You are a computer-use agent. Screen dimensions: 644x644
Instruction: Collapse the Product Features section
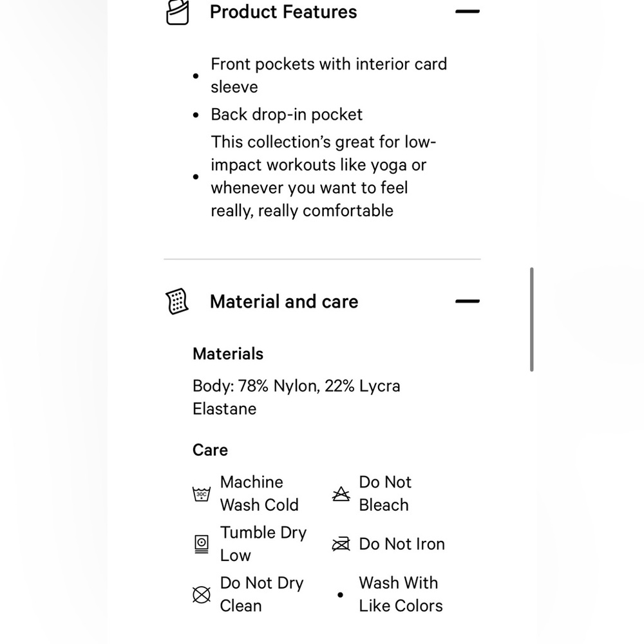(x=468, y=12)
